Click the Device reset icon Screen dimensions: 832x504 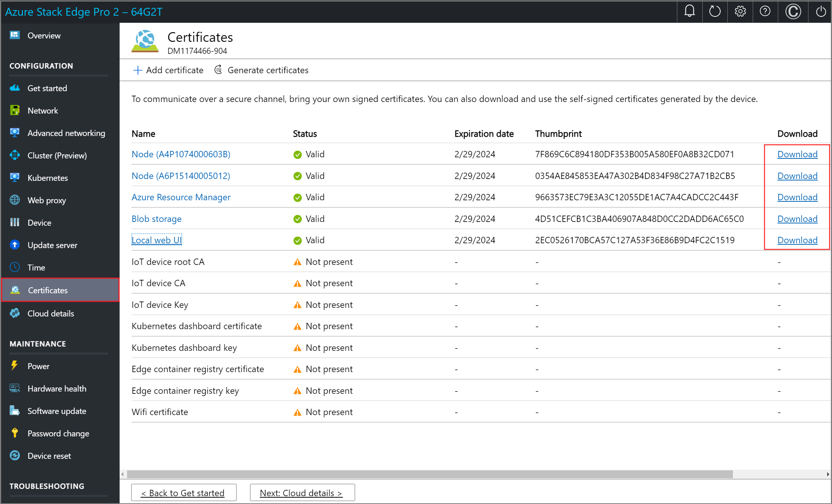(x=15, y=455)
